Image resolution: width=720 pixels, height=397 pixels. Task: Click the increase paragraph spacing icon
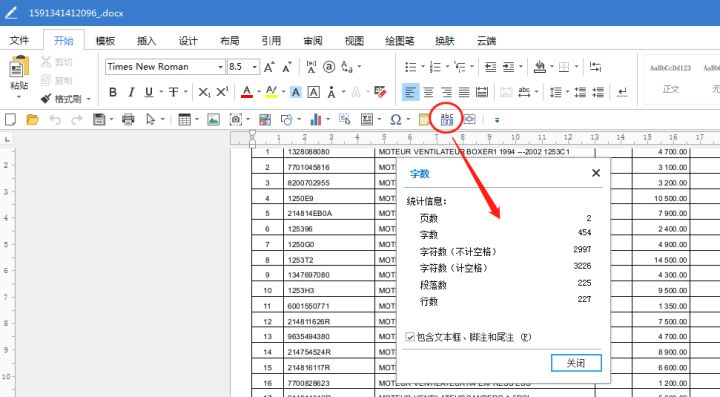(x=580, y=92)
